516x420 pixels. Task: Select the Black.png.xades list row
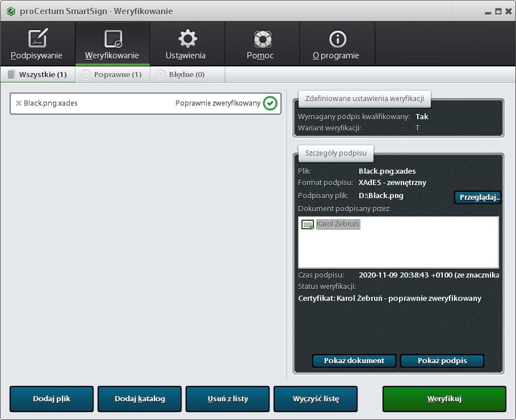145,103
